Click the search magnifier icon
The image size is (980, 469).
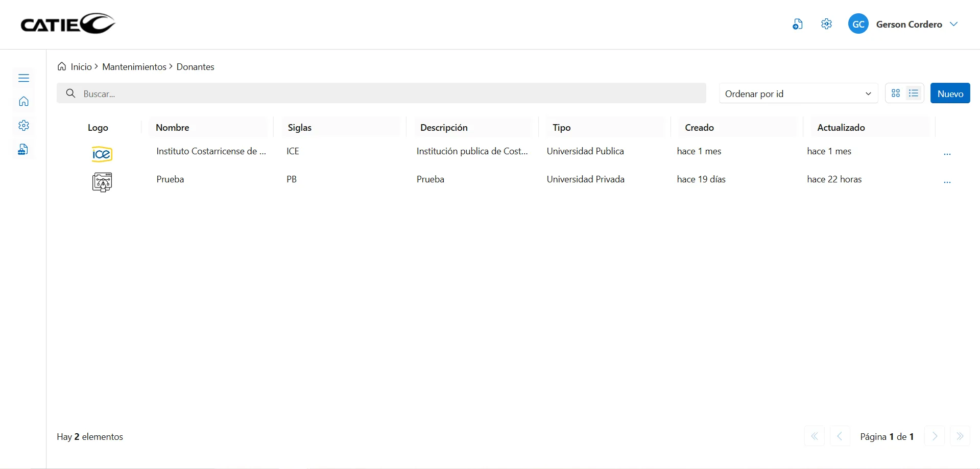71,93
